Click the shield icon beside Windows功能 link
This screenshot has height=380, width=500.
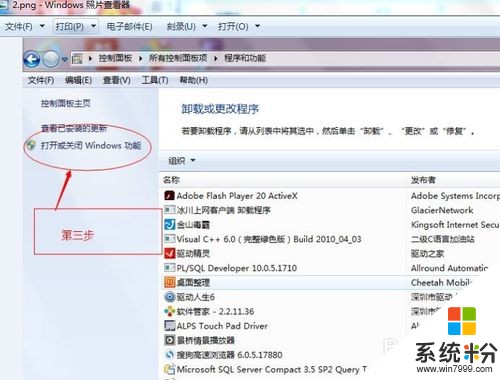[31, 145]
